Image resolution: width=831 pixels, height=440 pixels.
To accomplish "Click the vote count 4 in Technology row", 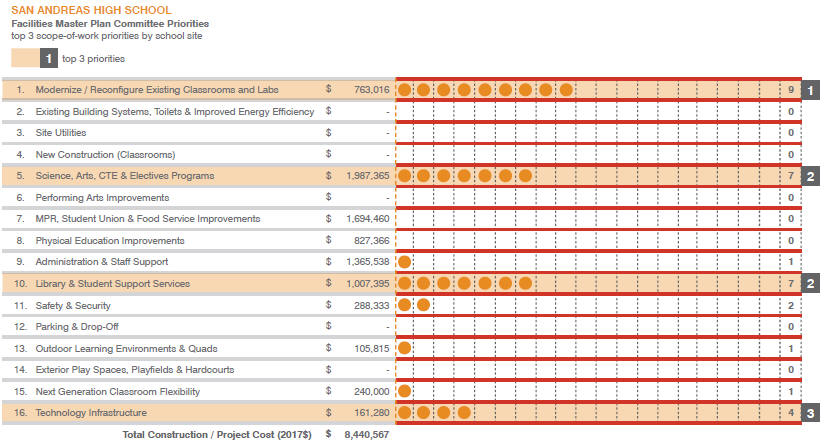I will pyautogui.click(x=790, y=412).
